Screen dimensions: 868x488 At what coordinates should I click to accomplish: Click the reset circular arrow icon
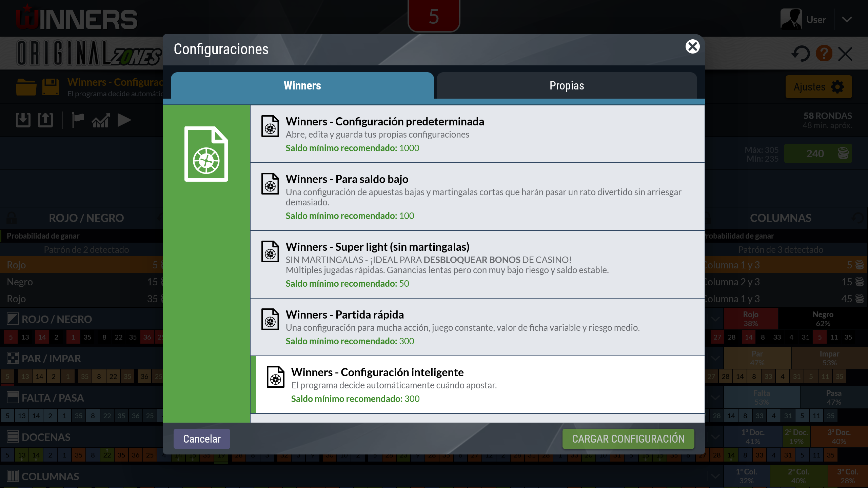tap(801, 54)
